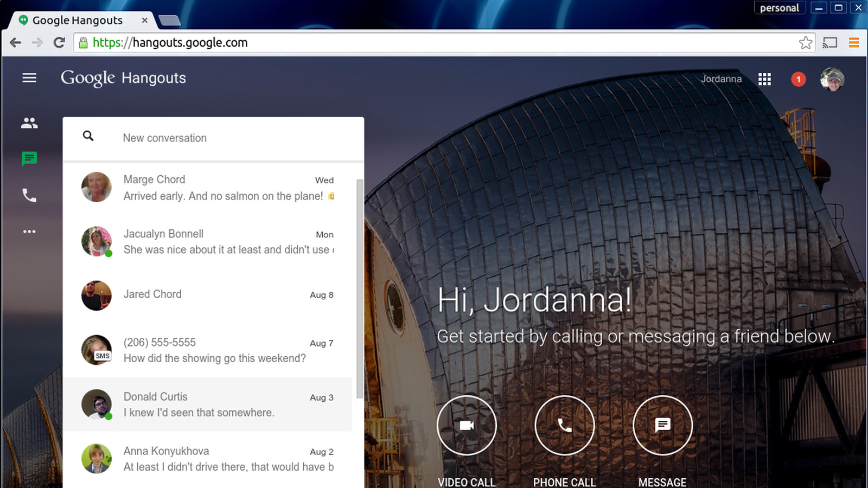Open Donald Curtis conversation
868x488 pixels.
point(208,404)
